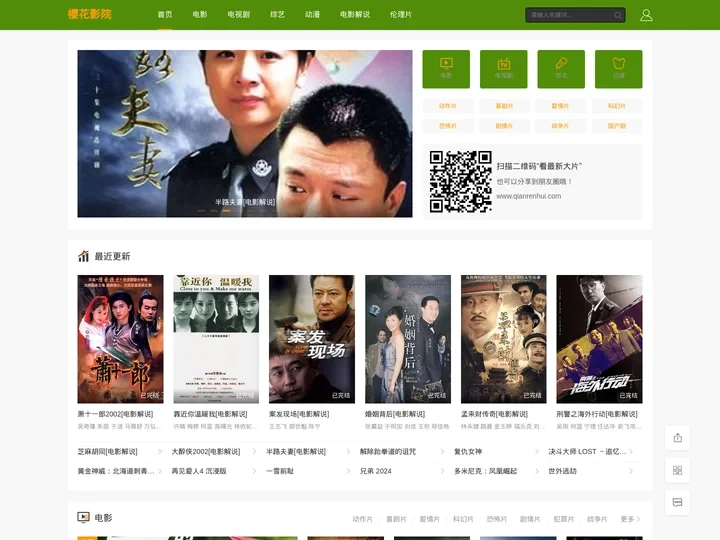Select the 科幻片 orange genre button

point(617,106)
